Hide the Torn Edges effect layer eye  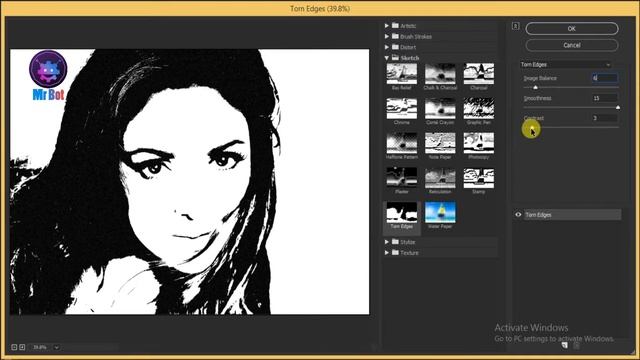(518, 215)
